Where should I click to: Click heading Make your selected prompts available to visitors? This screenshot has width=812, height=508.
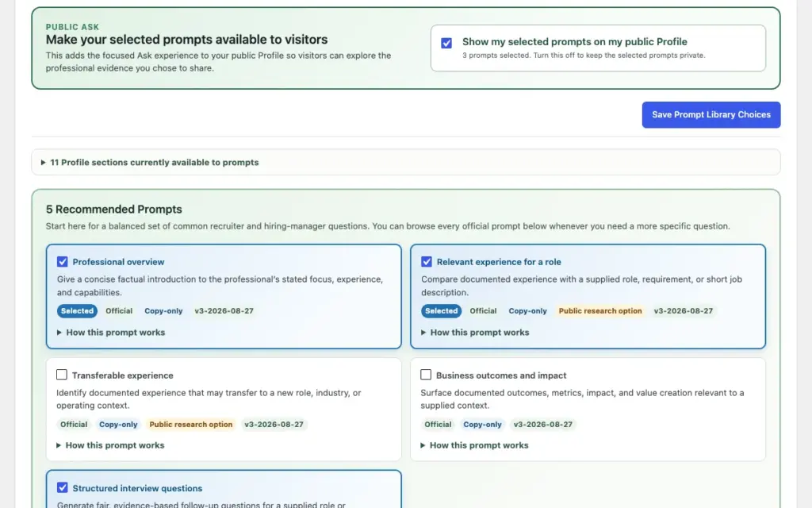point(187,40)
